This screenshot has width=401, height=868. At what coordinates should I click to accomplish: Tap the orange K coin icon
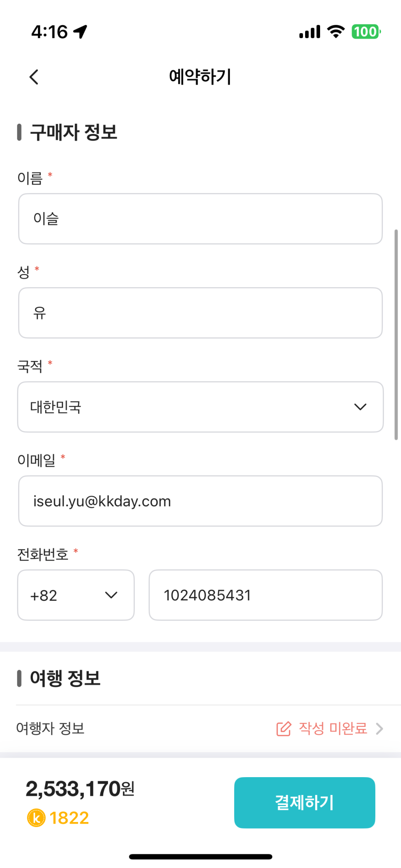pos(36,818)
